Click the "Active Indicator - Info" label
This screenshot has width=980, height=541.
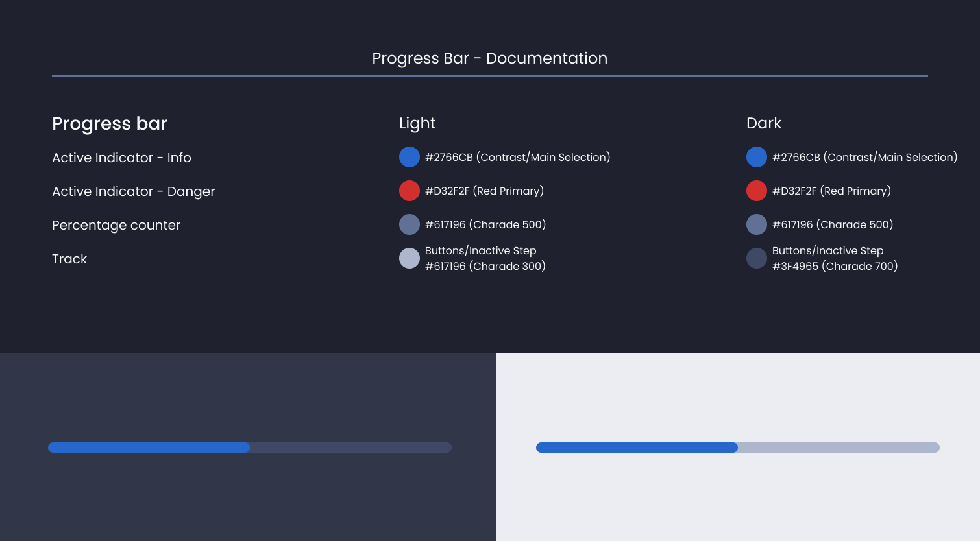click(x=121, y=158)
